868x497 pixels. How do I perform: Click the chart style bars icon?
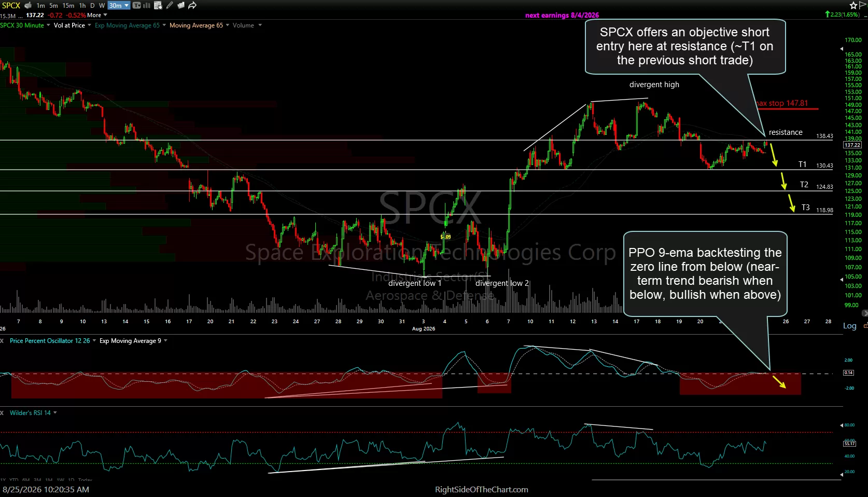point(147,6)
